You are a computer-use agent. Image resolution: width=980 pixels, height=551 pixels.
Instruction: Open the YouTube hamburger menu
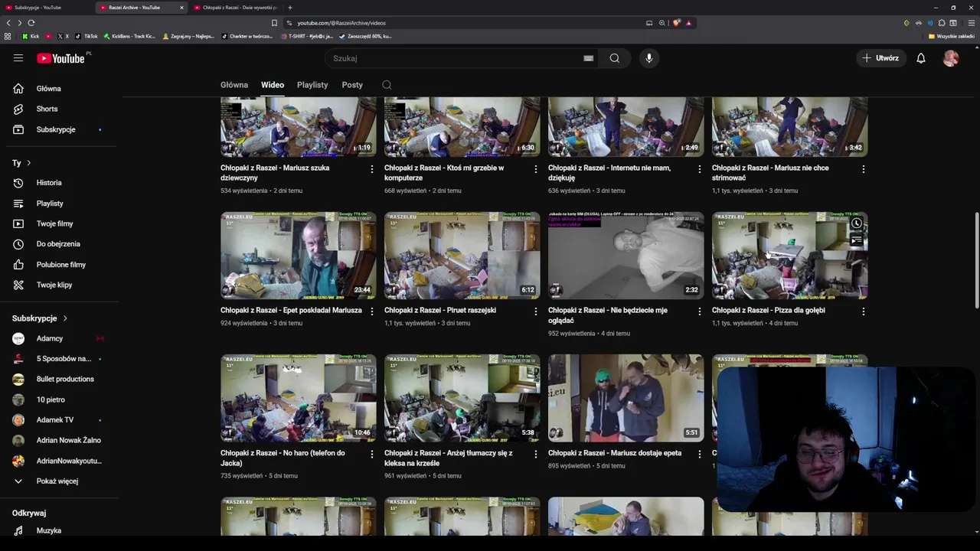pyautogui.click(x=18, y=58)
